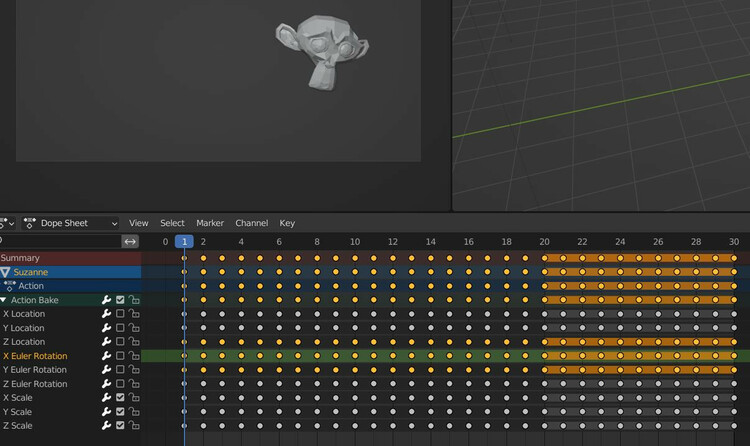Select the Suzanne channel name

[x=31, y=272]
